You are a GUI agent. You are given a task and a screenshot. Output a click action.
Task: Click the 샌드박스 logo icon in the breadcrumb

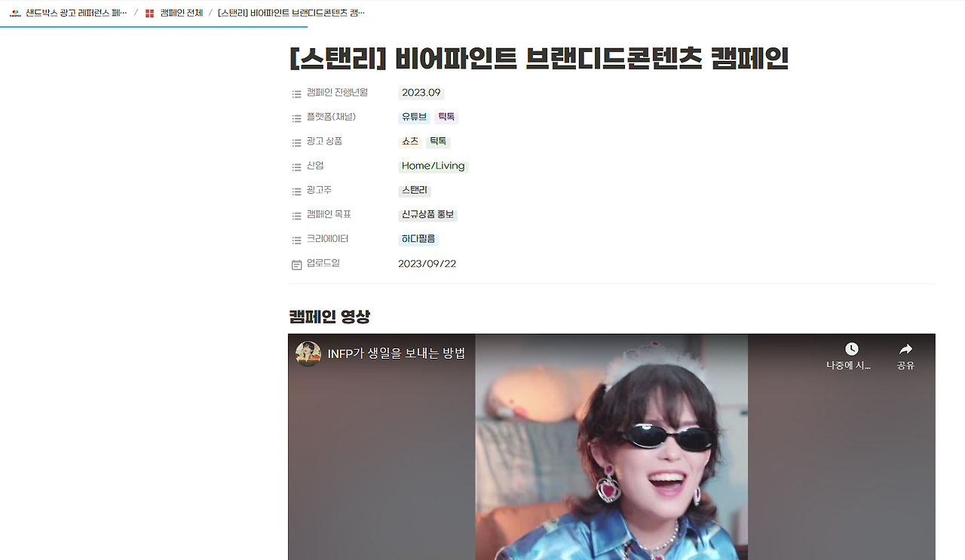[15, 13]
